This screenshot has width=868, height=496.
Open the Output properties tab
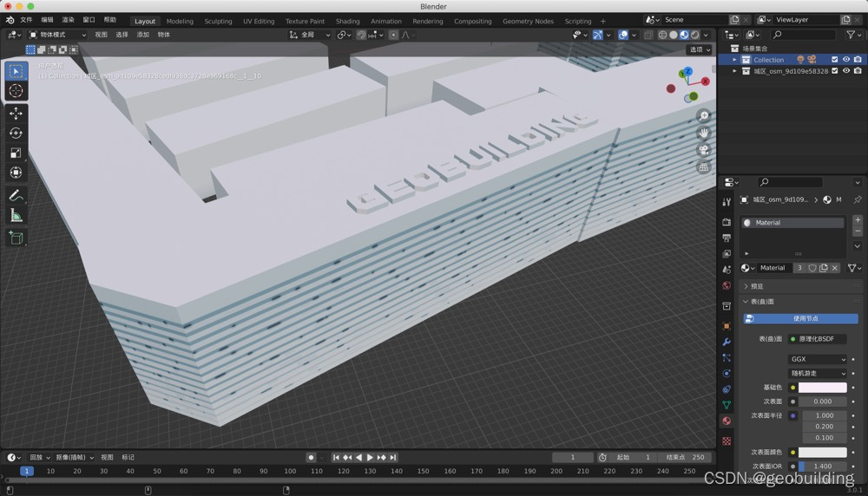click(727, 238)
